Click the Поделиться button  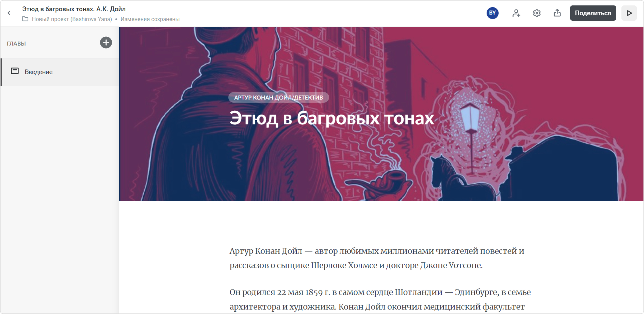(x=593, y=13)
